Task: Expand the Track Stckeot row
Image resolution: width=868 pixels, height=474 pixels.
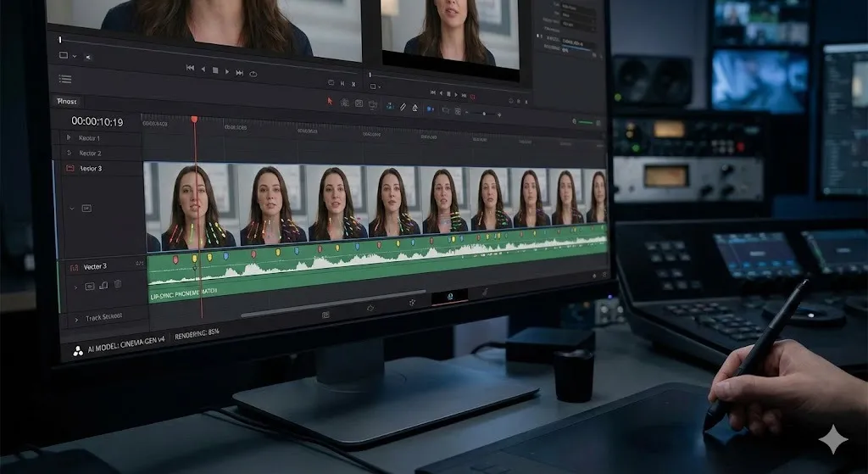Action: pyautogui.click(x=76, y=320)
